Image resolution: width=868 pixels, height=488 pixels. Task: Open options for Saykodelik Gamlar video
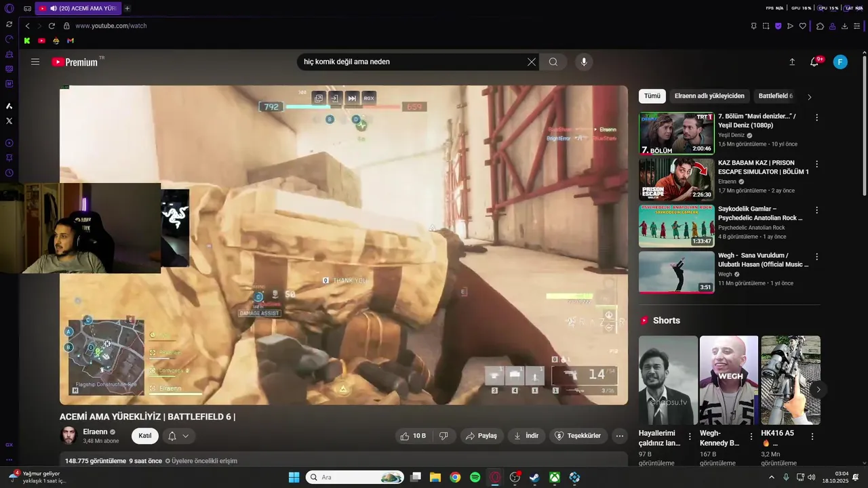(816, 210)
